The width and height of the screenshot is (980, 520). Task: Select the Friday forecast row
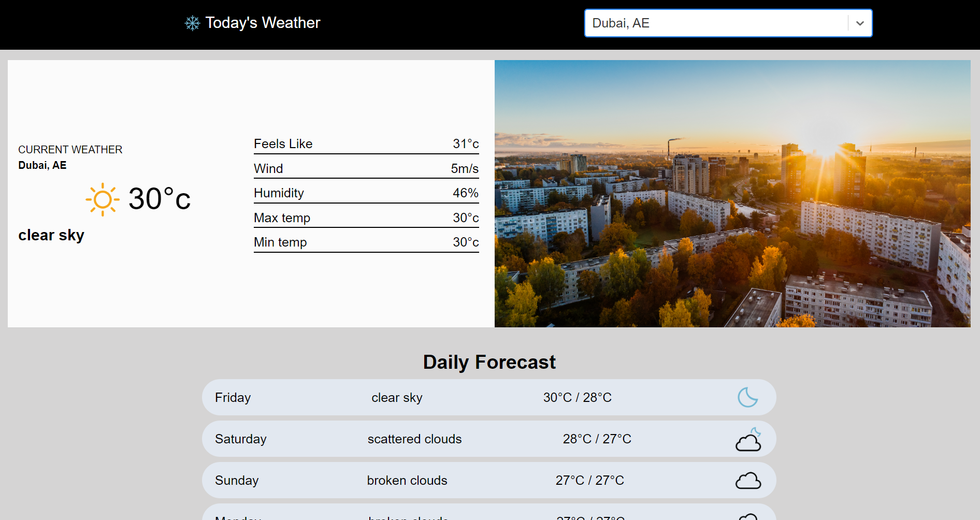pos(489,397)
